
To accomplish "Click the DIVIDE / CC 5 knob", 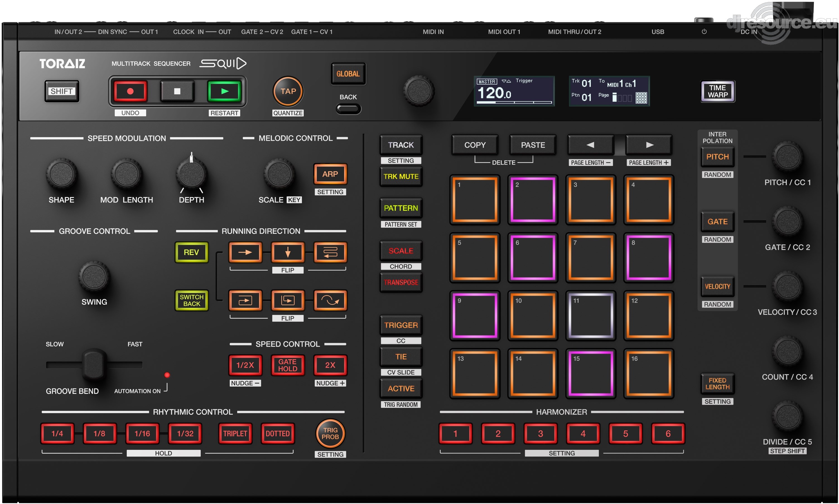I will 787,416.
